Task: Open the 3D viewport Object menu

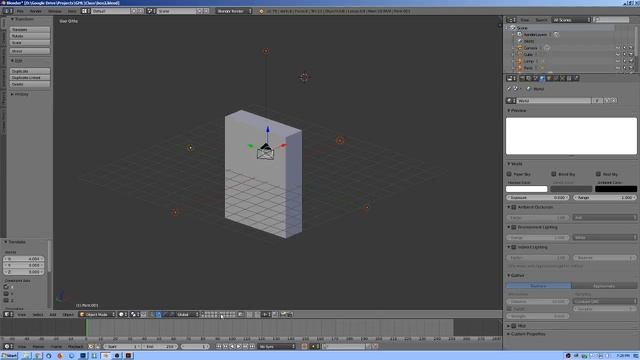Action: tap(68, 315)
